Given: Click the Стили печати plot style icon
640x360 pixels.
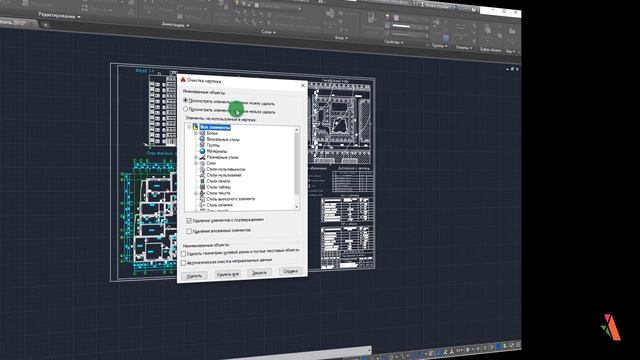Looking at the screenshot, I should [202, 181].
